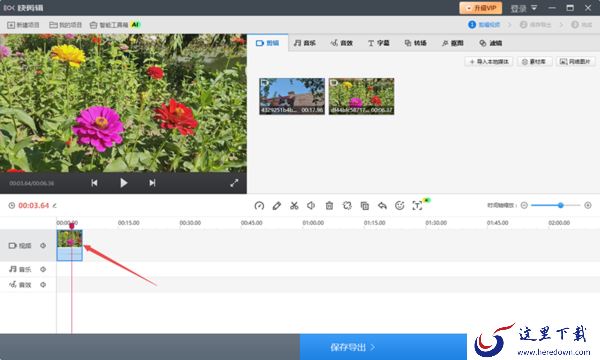
Task: Switch to the 滤镜 tab
Action: (491, 43)
